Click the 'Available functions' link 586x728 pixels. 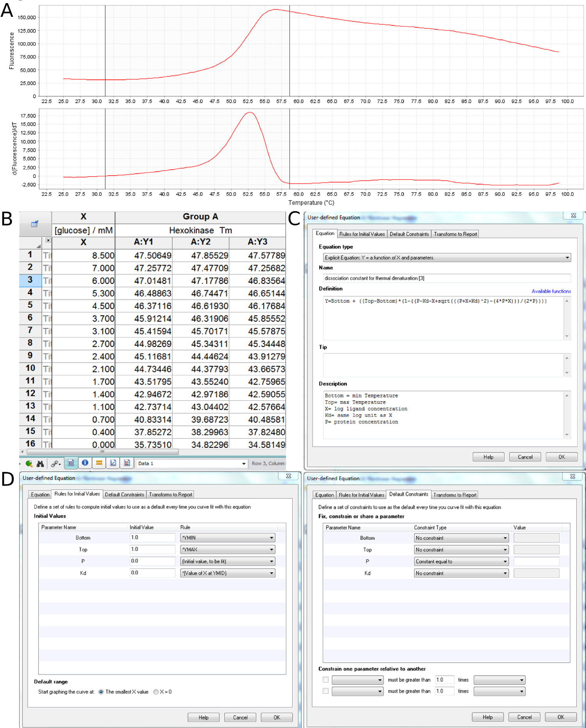pos(551,291)
